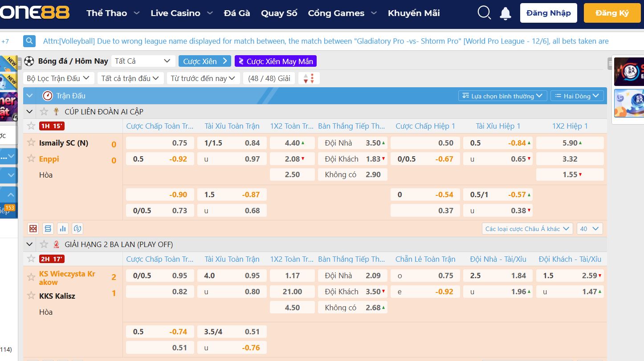Viewport: 644px width, 361px height.
Task: Select Đội Nhà Tài/Xỉu 2.5 odds 1.84
Action: pyautogui.click(x=498, y=276)
